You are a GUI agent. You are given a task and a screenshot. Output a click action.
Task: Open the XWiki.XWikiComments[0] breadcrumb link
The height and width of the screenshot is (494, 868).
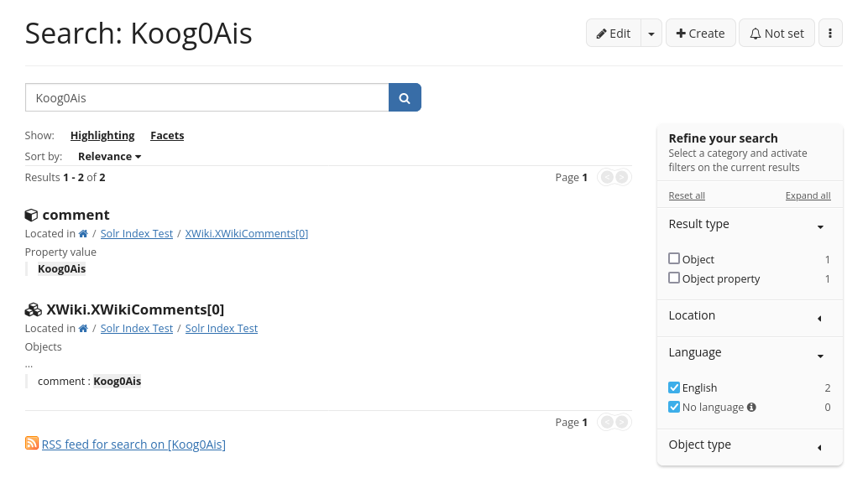[x=246, y=234]
